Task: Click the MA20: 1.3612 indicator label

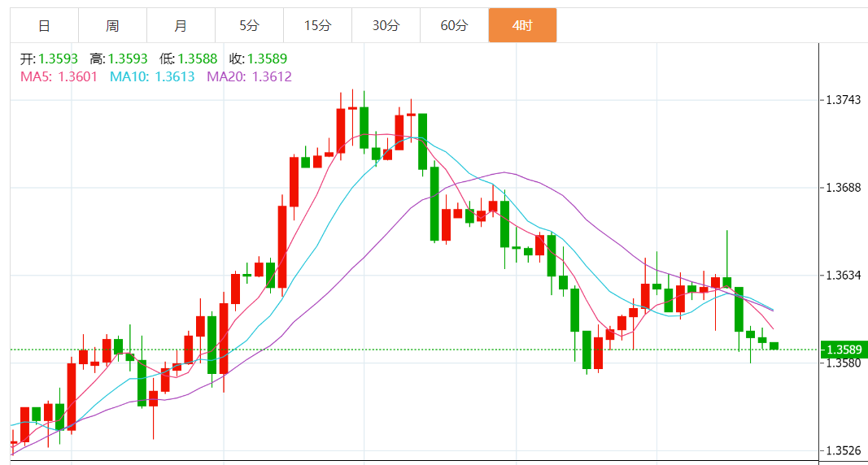Action: pyautogui.click(x=249, y=76)
